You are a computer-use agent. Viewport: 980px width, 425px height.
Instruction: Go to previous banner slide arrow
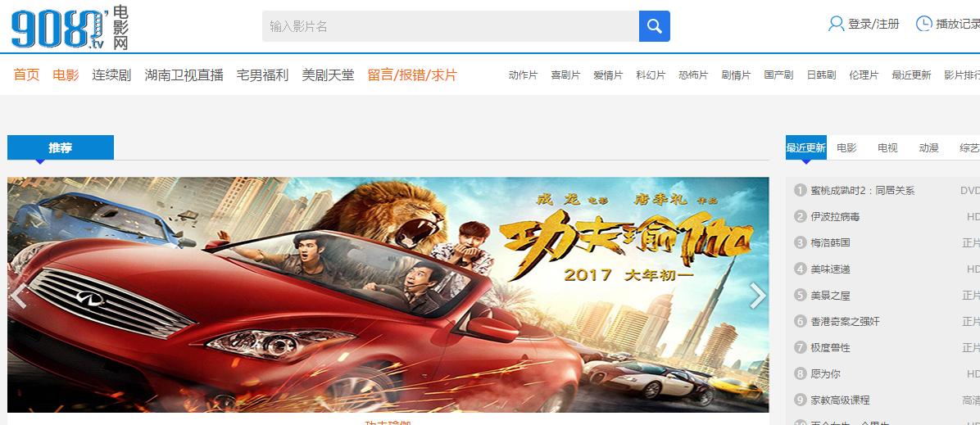coord(18,296)
